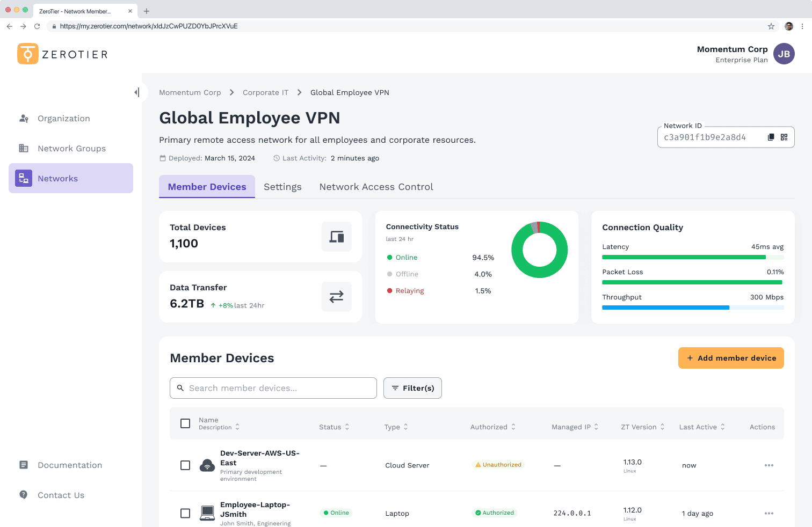
Task: Switch to the Settings tab
Action: (x=282, y=187)
